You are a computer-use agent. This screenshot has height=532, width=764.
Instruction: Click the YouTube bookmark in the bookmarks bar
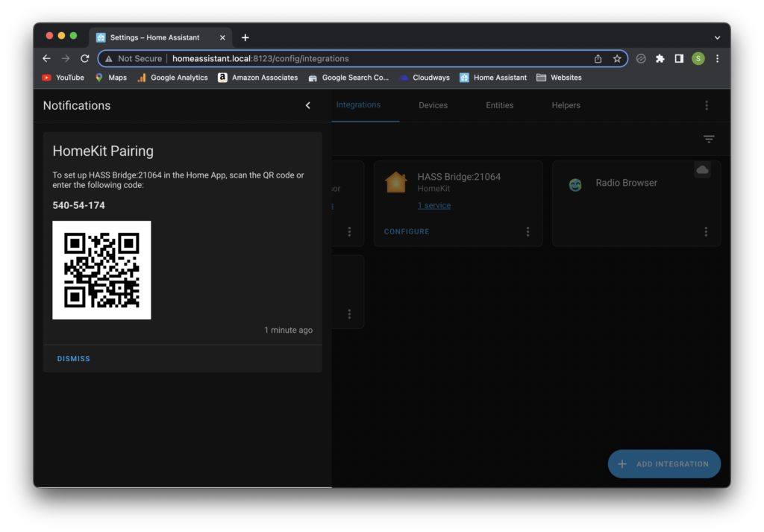(63, 77)
